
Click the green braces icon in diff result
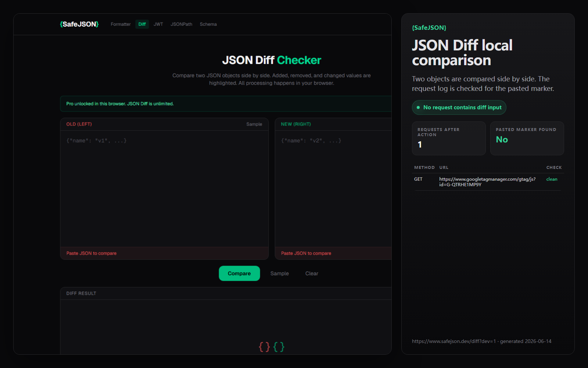coord(279,347)
